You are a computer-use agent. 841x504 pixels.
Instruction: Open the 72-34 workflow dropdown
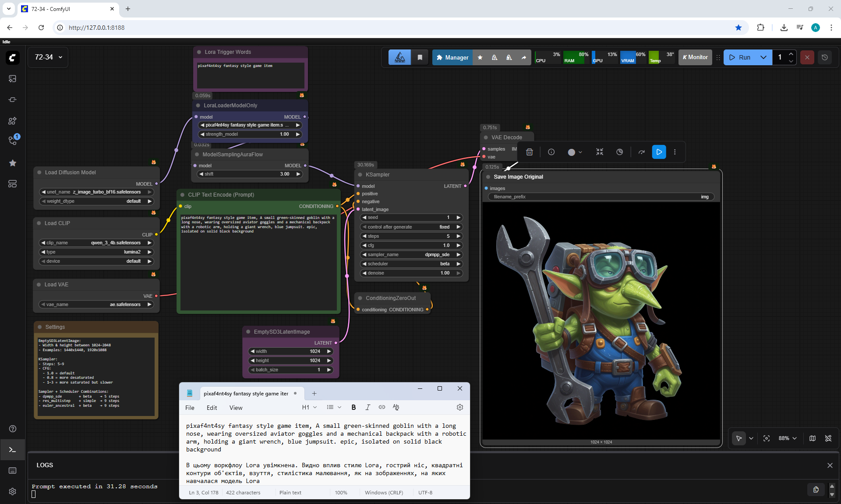[48, 57]
